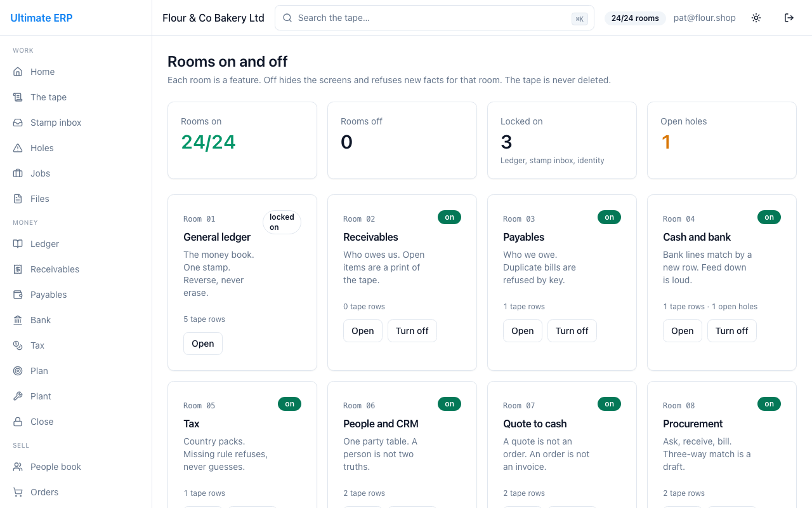The height and width of the screenshot is (508, 812).
Task: Turn off the Cash and bank room
Action: tap(732, 331)
